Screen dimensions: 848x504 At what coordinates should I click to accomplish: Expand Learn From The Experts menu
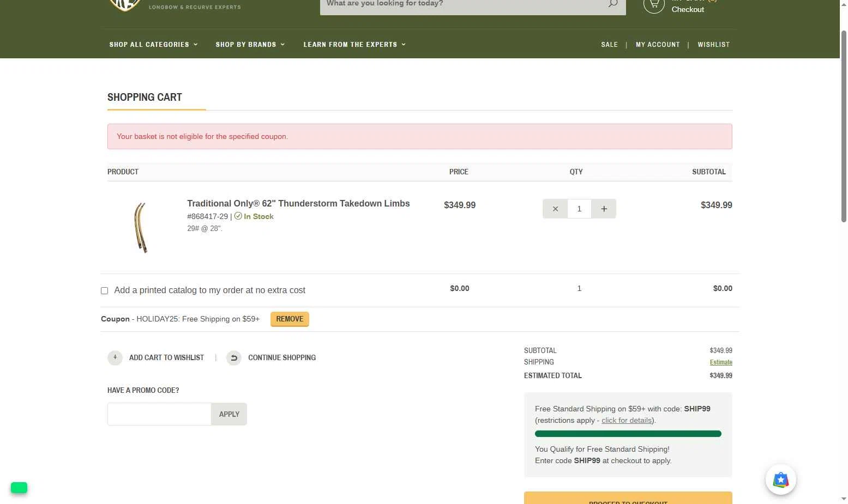[354, 45]
